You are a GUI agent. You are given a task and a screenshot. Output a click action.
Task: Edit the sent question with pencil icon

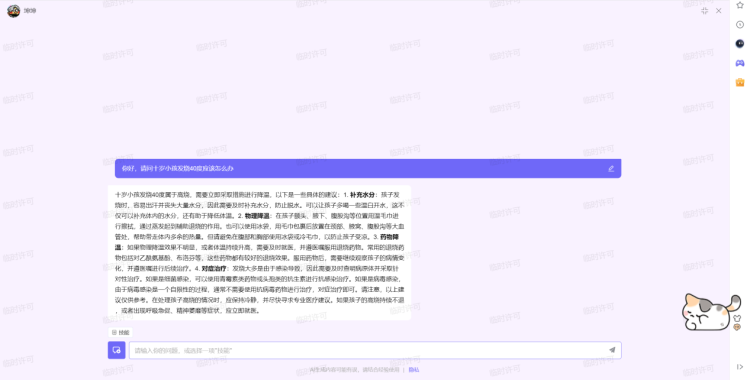[611, 168]
